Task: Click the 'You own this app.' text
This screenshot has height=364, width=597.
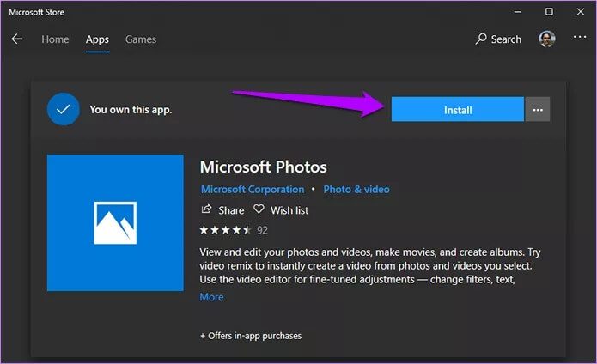Action: pos(131,110)
